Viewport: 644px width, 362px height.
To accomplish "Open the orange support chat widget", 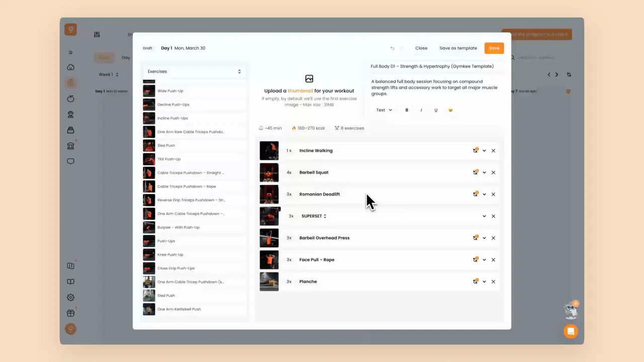I will coord(571,331).
